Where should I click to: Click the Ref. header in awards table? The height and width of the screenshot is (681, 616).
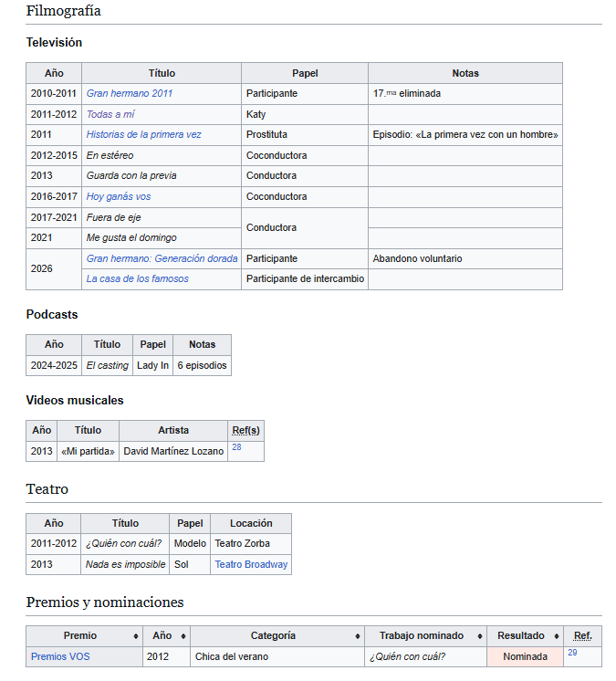(x=582, y=636)
